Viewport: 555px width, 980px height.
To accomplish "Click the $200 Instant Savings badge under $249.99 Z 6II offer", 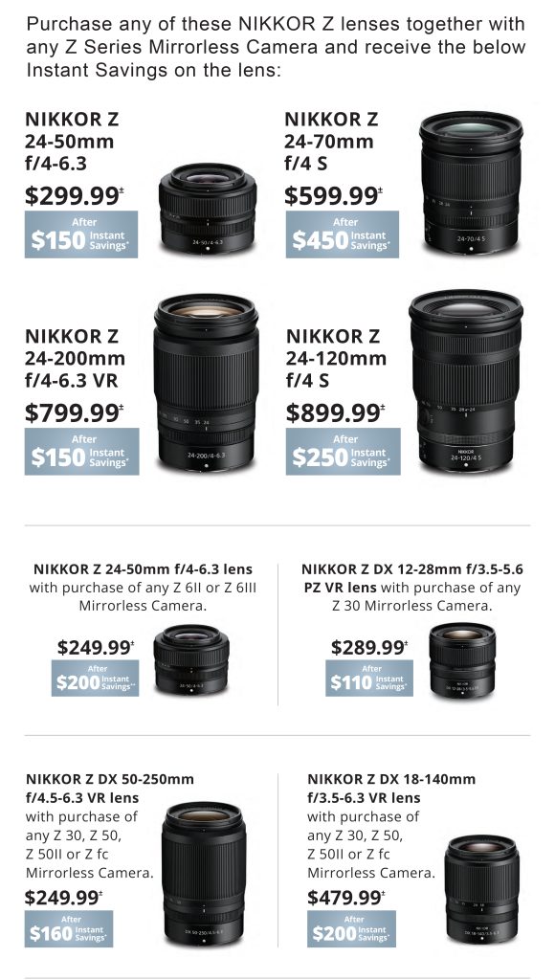I will click(95, 679).
